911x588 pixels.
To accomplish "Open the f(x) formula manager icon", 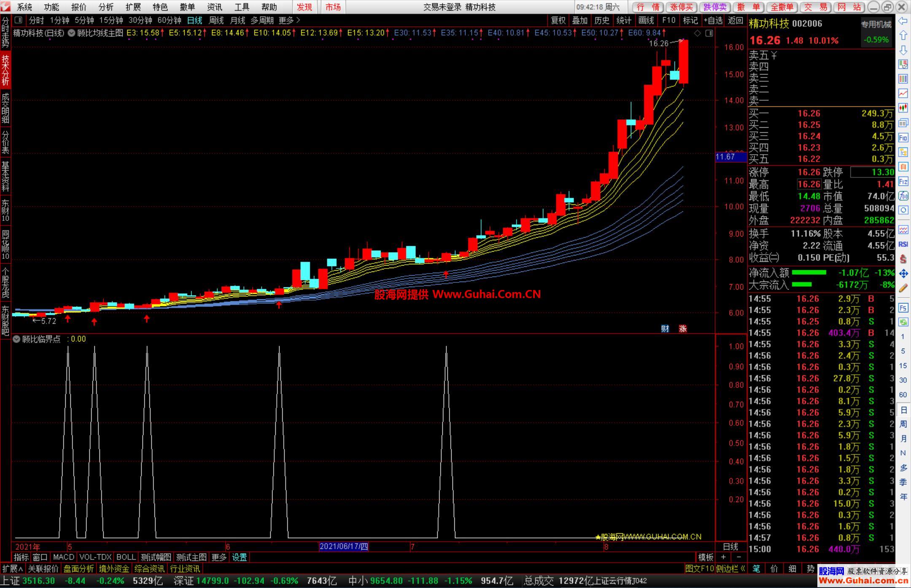I will point(903,196).
